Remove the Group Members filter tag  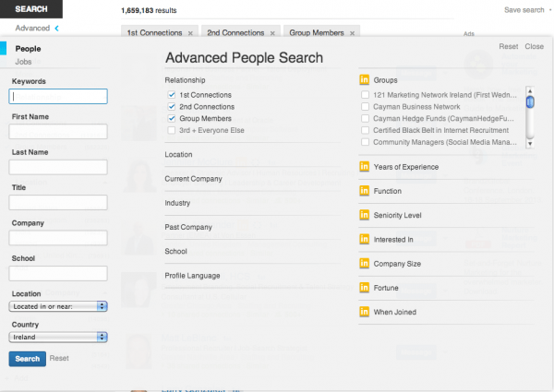(x=353, y=33)
